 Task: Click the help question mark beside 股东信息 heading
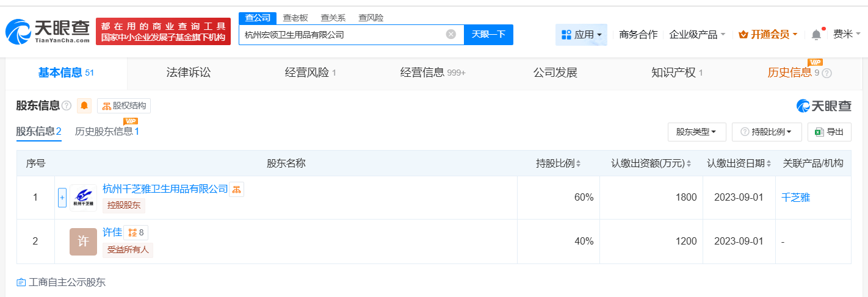(x=67, y=106)
